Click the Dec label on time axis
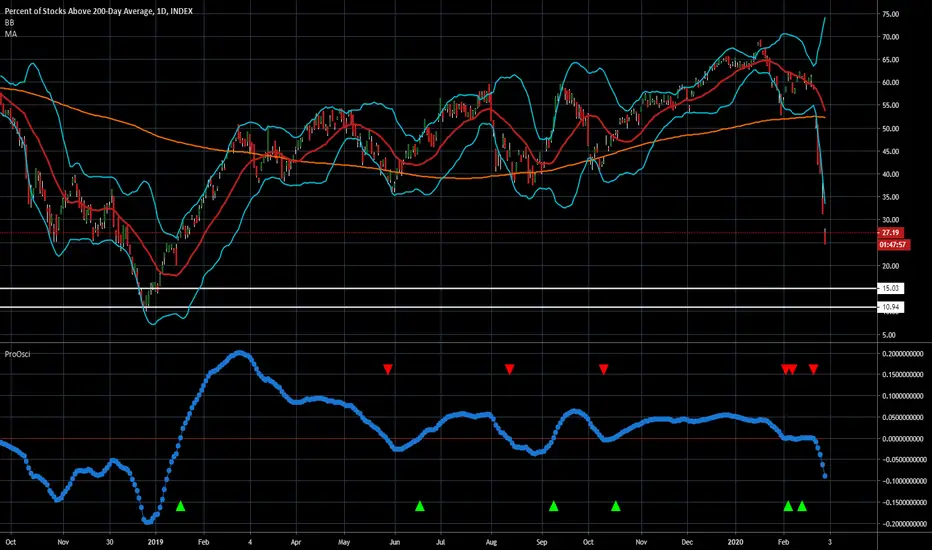This screenshot has width=932, height=550. click(687, 542)
